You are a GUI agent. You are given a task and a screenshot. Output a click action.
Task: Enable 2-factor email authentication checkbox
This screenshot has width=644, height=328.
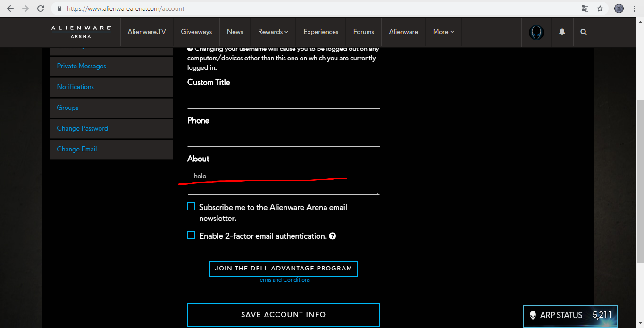click(191, 235)
